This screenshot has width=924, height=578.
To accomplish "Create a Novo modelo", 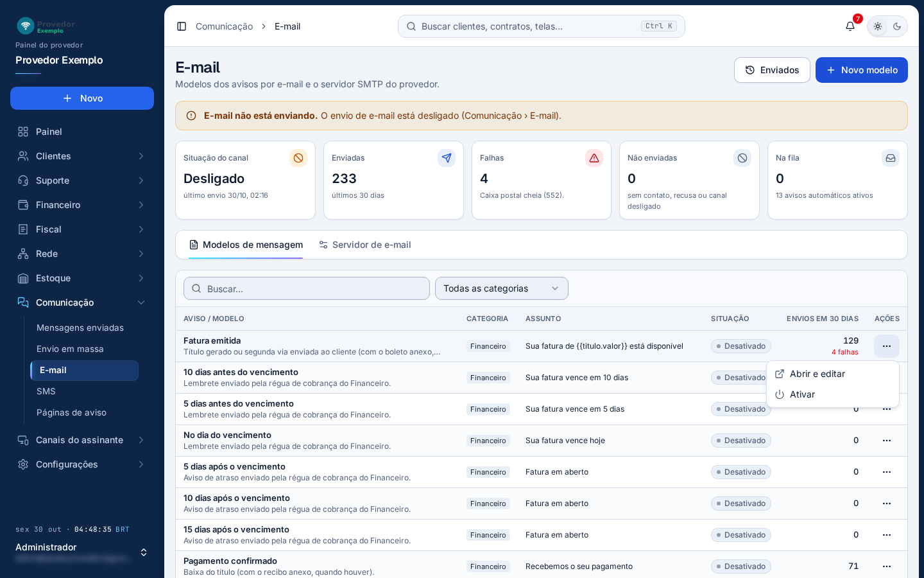I will [x=861, y=70].
